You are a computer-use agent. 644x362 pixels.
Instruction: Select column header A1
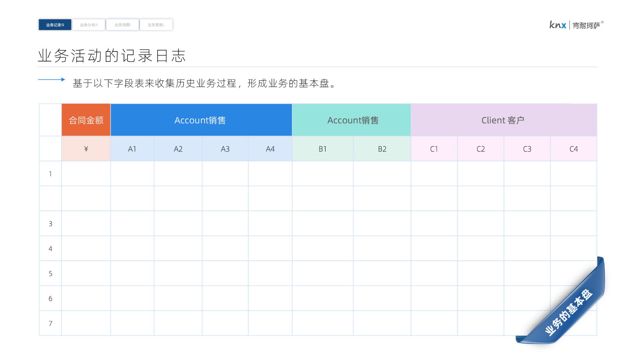[132, 149]
